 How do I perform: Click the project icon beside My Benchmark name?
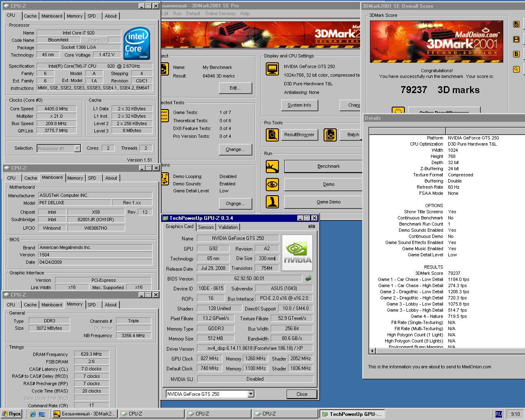coord(164,69)
